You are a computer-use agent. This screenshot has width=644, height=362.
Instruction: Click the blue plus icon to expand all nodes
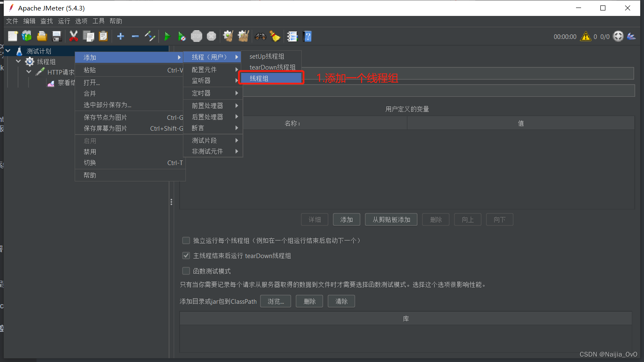click(120, 36)
